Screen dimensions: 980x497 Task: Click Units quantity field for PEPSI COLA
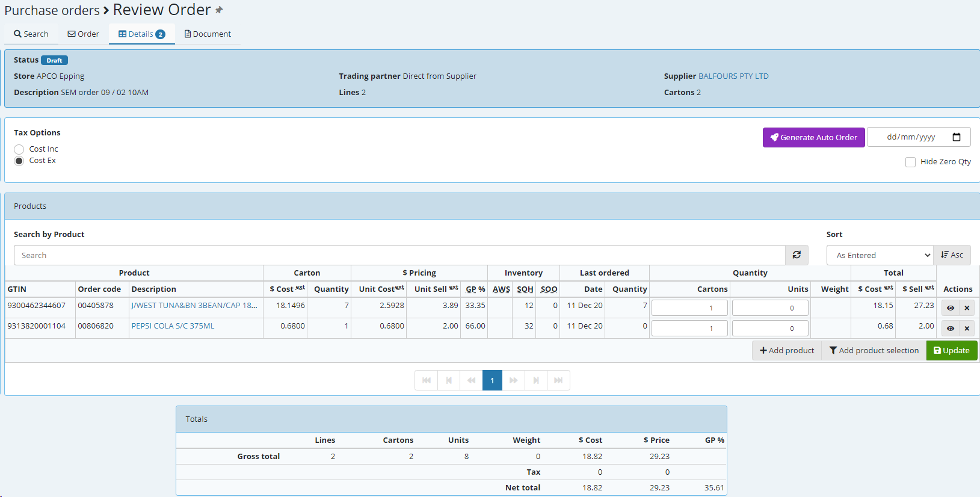[x=770, y=328]
